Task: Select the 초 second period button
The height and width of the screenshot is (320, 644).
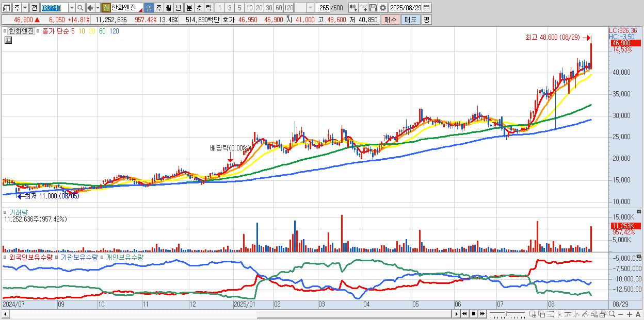Action: pyautogui.click(x=199, y=8)
